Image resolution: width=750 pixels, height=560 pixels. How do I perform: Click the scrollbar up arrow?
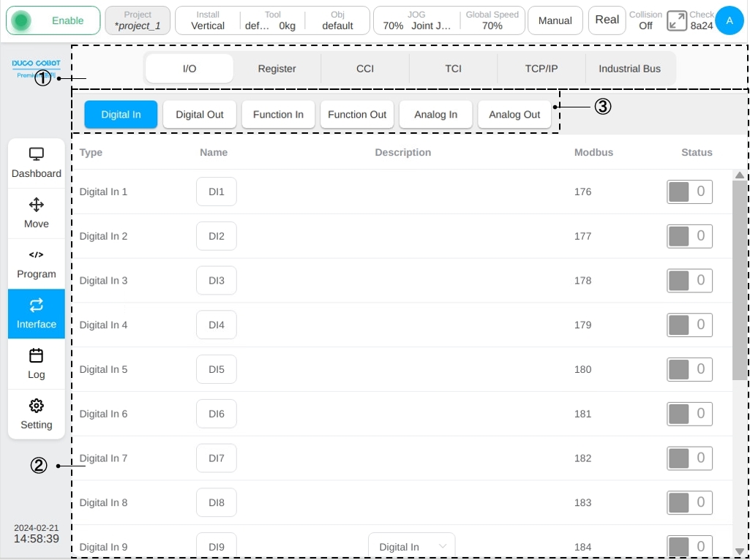[x=740, y=175]
